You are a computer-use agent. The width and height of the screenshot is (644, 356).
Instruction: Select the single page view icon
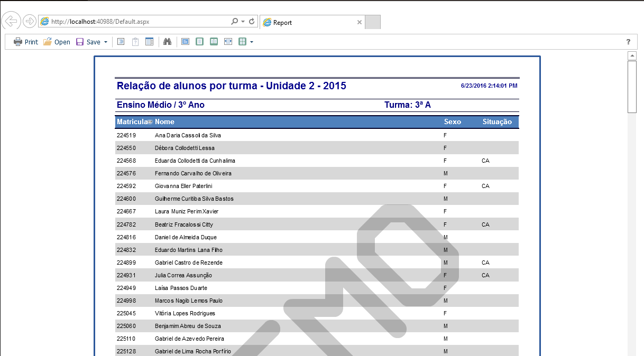click(x=199, y=42)
